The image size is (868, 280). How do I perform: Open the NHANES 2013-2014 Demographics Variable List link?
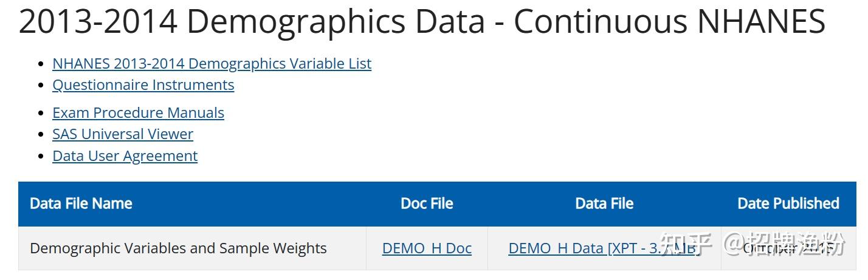tap(212, 64)
